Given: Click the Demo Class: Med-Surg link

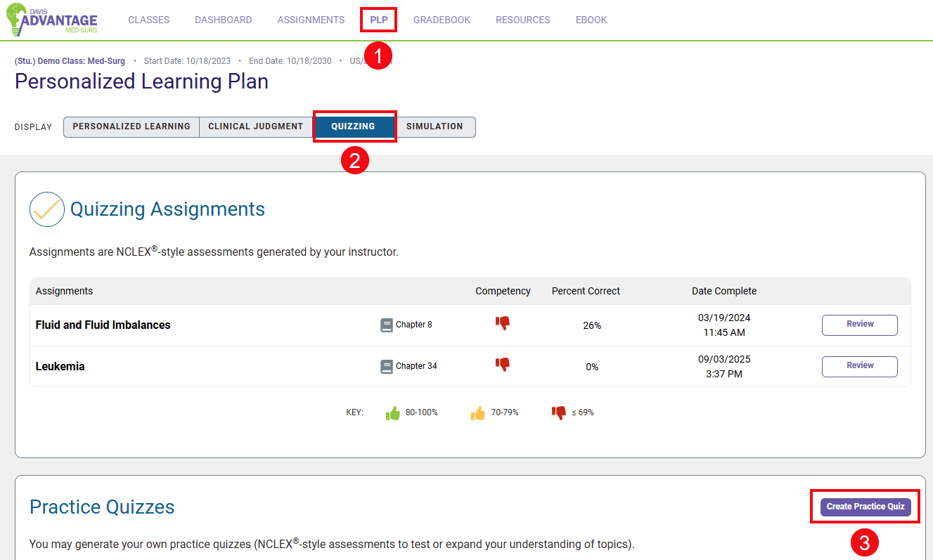Looking at the screenshot, I should pyautogui.click(x=70, y=61).
